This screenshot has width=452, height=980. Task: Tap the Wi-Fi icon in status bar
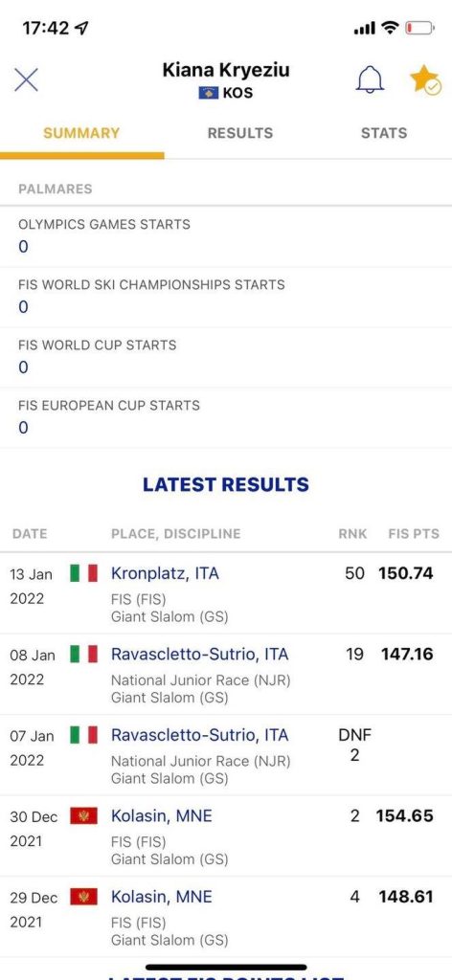coord(390,28)
